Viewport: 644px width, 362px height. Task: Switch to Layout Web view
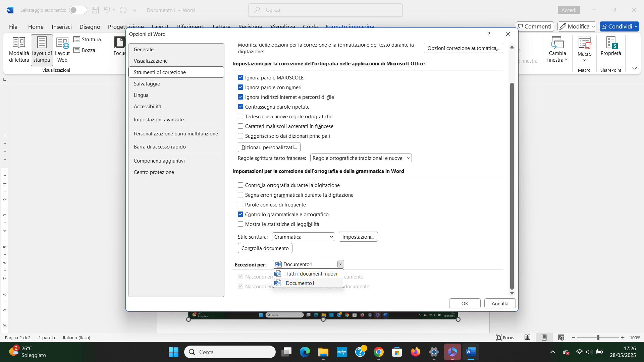[x=62, y=50]
